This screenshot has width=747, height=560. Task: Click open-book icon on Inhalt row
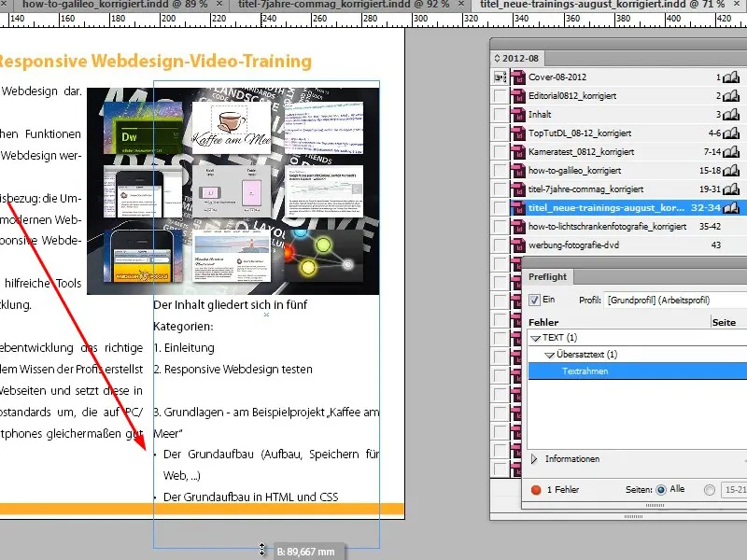point(731,114)
